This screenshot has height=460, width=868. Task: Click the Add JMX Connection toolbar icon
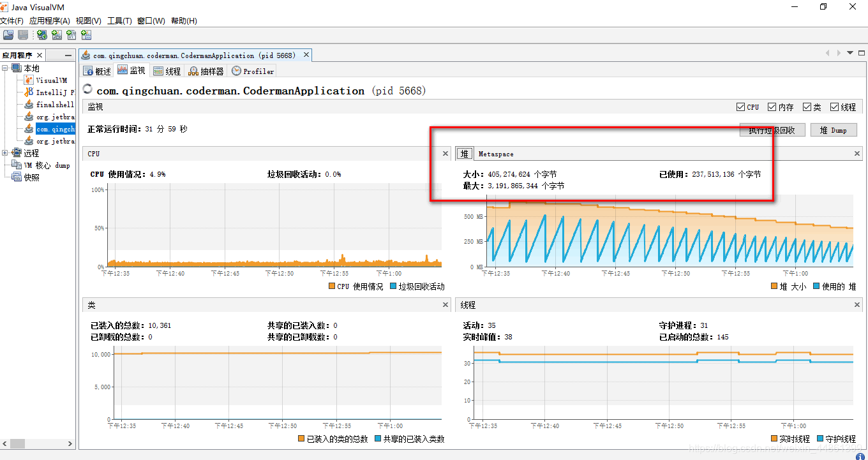click(57, 35)
